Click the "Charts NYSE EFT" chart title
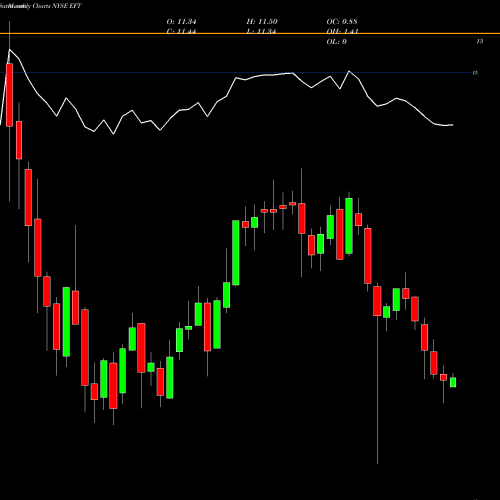 point(57,6)
